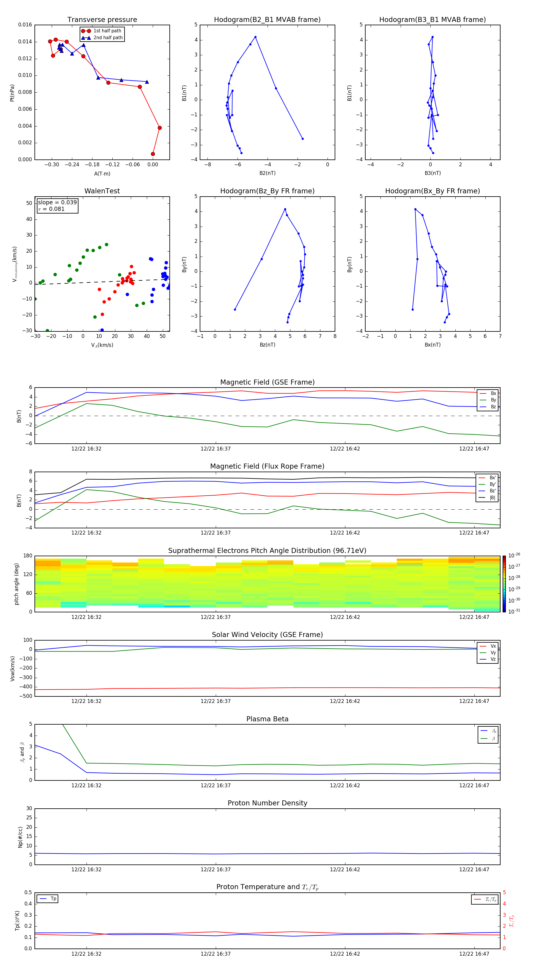Screen dimensions: 535x980
Task: Click the "pitch angle (deg)" y-axis label
Action: 16,584
